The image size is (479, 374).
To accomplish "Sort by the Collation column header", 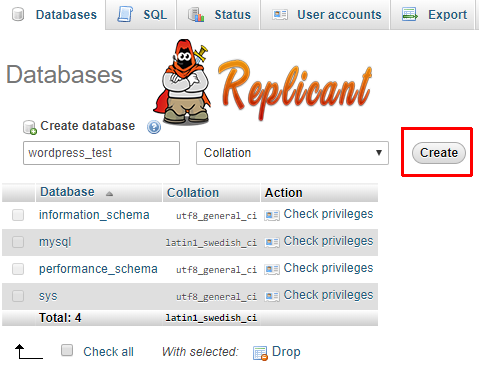I will 193,193.
